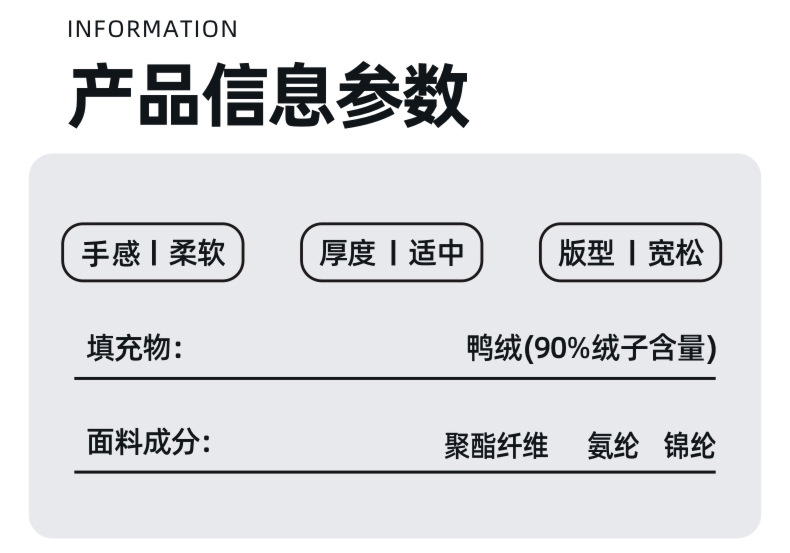Screen dimensions: 790x553
Task: Click the 手感 | 柔软 pill tag
Action: point(153,253)
